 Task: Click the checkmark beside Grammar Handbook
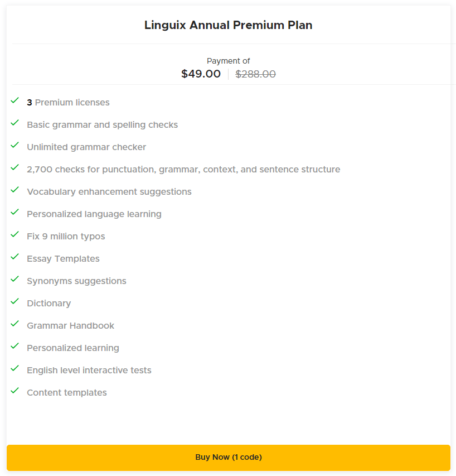click(x=14, y=324)
